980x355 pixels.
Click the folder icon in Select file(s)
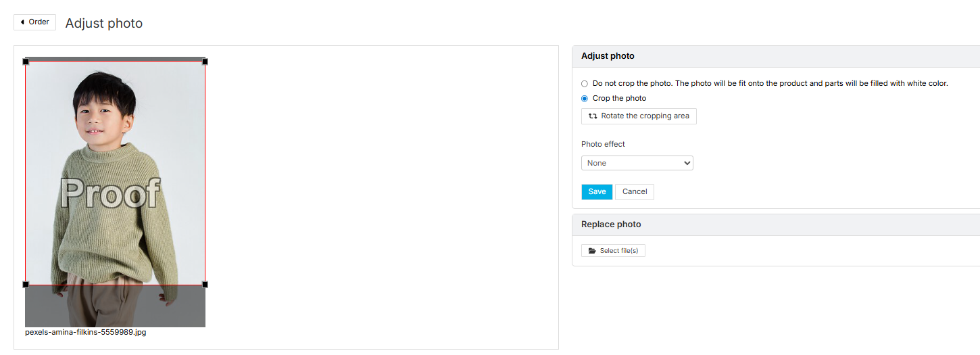(592, 251)
